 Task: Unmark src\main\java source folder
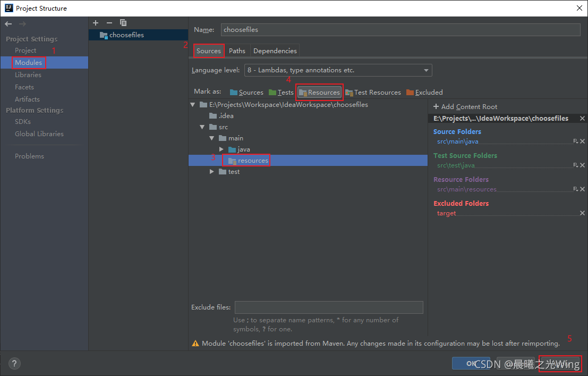coord(582,141)
